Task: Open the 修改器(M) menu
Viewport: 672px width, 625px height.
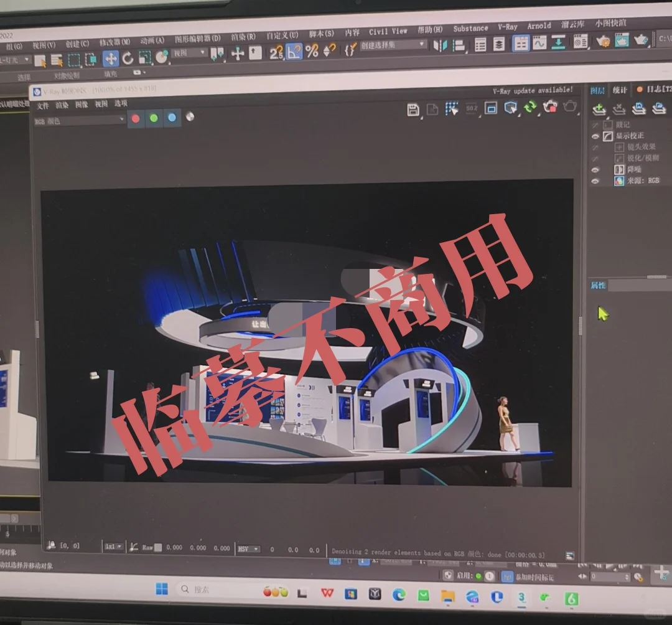Action: point(114,42)
